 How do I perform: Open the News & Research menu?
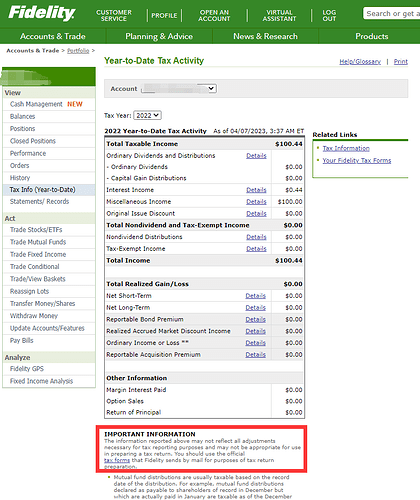(x=265, y=36)
